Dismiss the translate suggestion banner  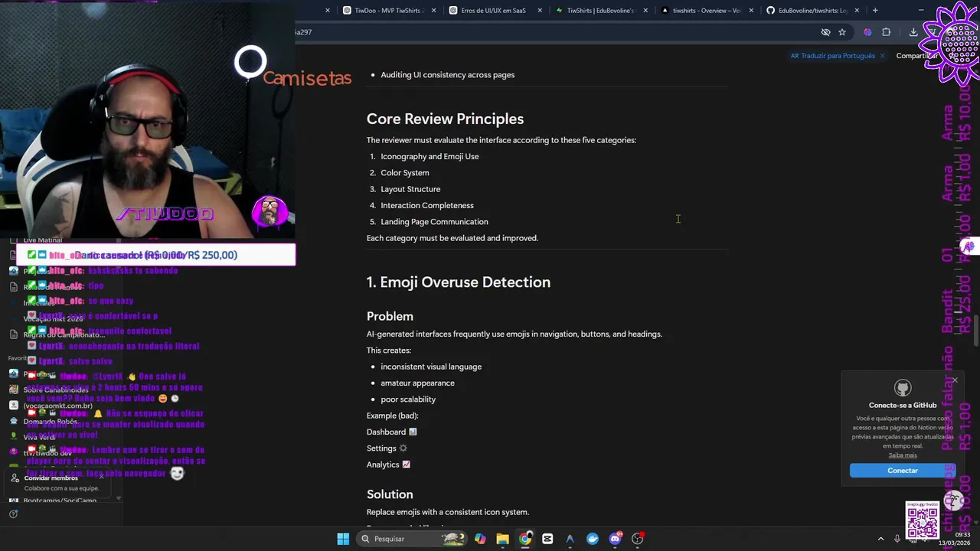pyautogui.click(x=882, y=56)
